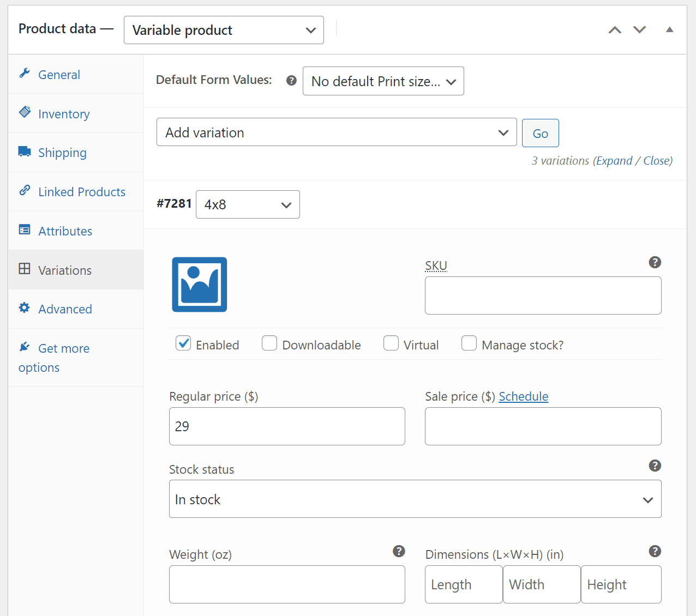Click the Weight (oz) field
Screen dimensions: 696x616
click(287, 584)
